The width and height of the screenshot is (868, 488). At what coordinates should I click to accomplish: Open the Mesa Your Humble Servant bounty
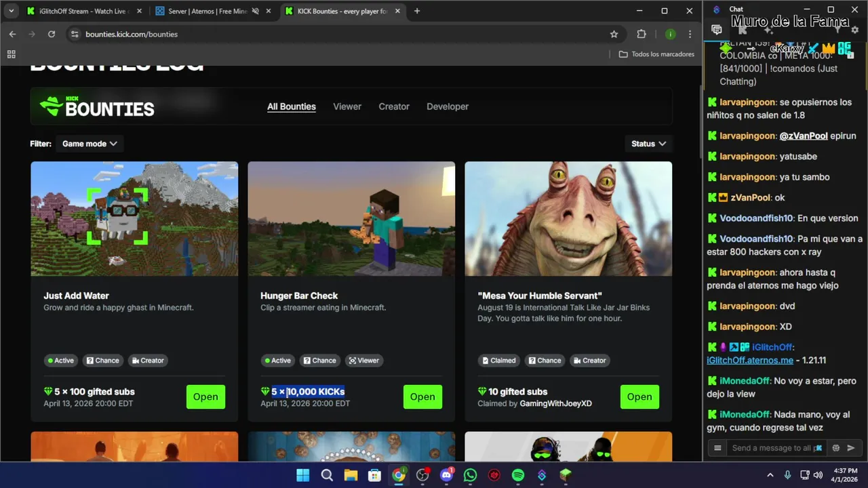pyautogui.click(x=639, y=396)
